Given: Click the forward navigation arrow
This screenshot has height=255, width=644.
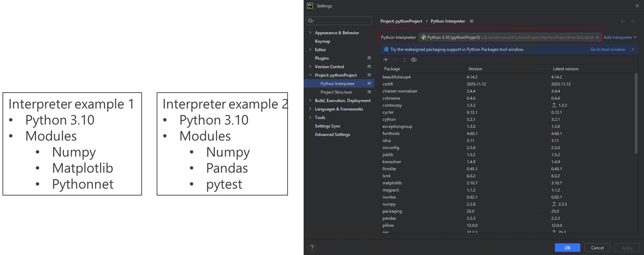Looking at the screenshot, I should pos(632,21).
